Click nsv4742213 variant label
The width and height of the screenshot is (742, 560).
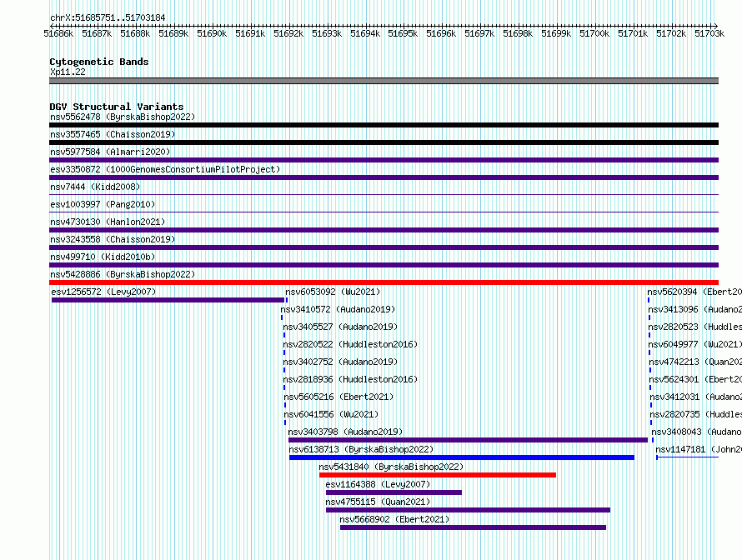(x=695, y=362)
